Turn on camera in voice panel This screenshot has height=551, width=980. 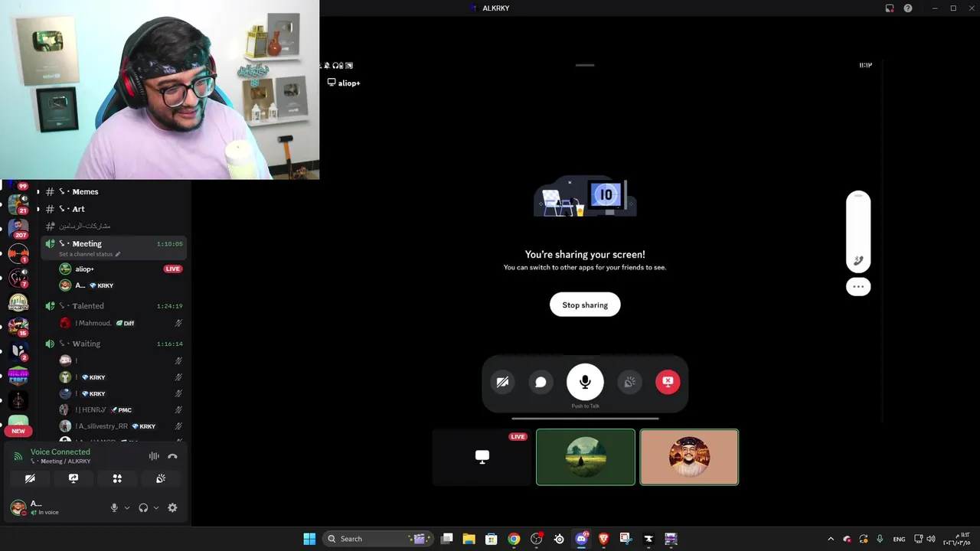[x=30, y=478]
